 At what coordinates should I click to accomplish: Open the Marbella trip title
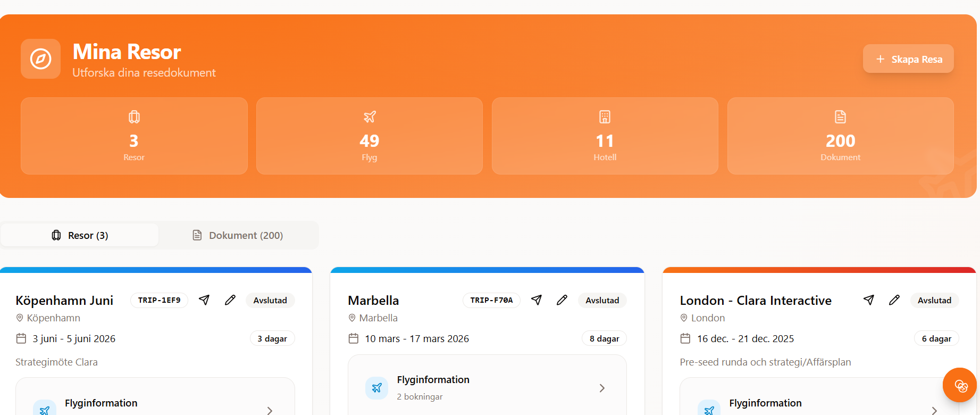pyautogui.click(x=373, y=301)
